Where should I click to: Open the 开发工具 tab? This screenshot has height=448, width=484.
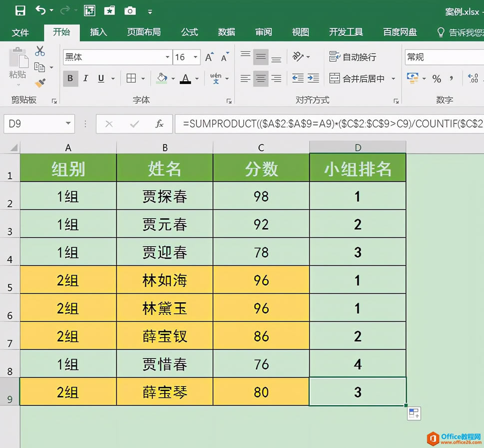point(346,32)
